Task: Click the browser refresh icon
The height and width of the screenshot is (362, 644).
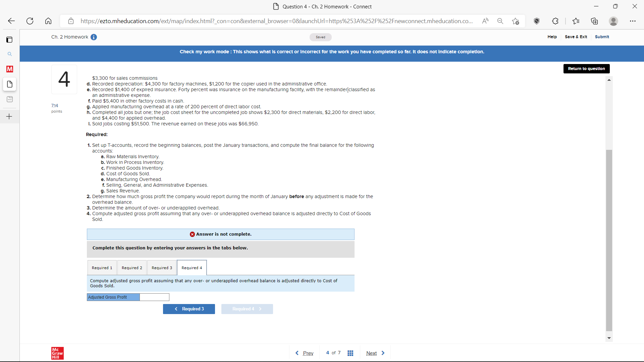Action: click(30, 21)
